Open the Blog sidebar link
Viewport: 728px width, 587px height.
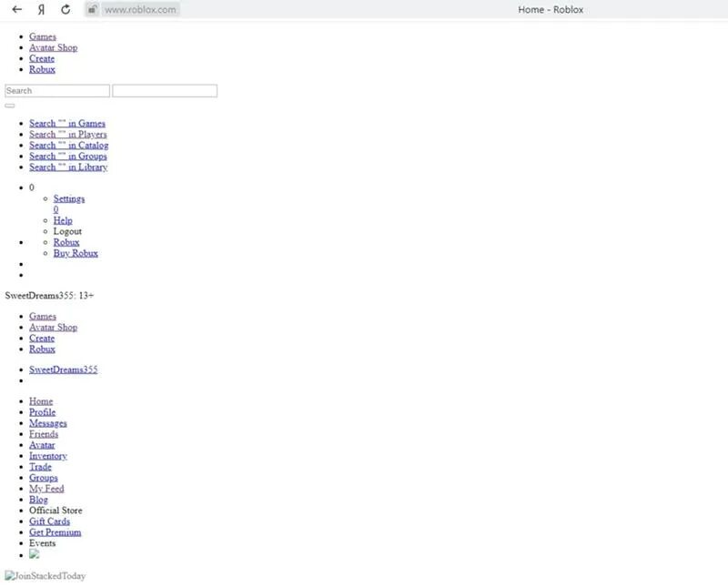point(38,500)
